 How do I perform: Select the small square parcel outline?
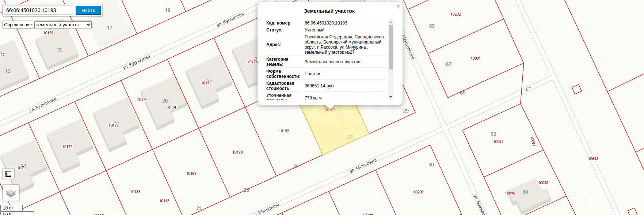click(576, 89)
